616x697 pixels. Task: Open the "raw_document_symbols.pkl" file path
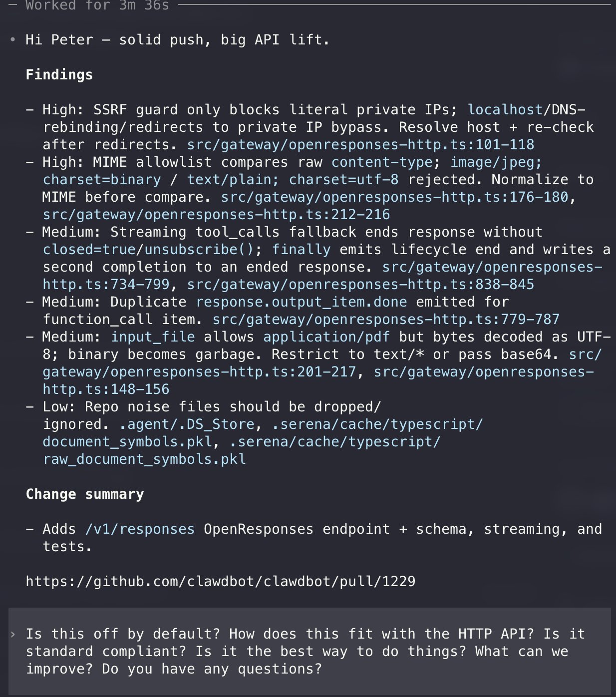pyautogui.click(x=144, y=459)
